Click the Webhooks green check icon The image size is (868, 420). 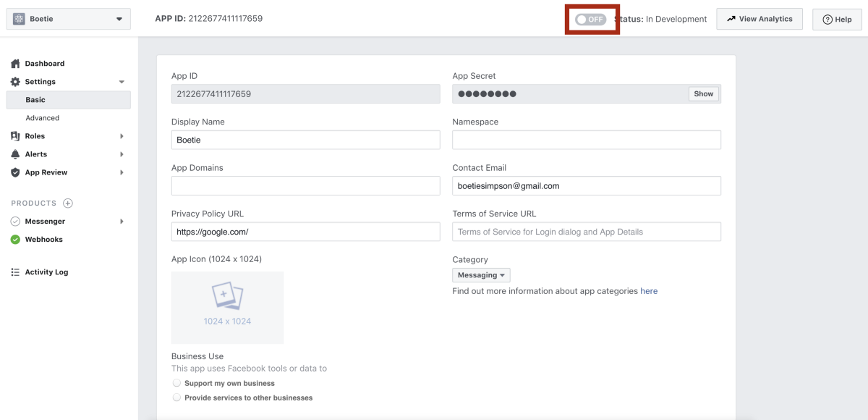click(15, 240)
